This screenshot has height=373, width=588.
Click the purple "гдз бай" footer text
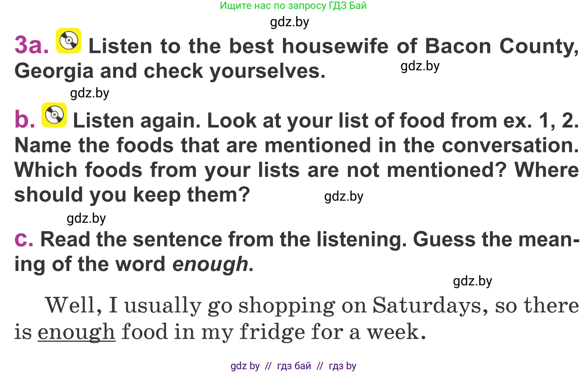(x=294, y=366)
